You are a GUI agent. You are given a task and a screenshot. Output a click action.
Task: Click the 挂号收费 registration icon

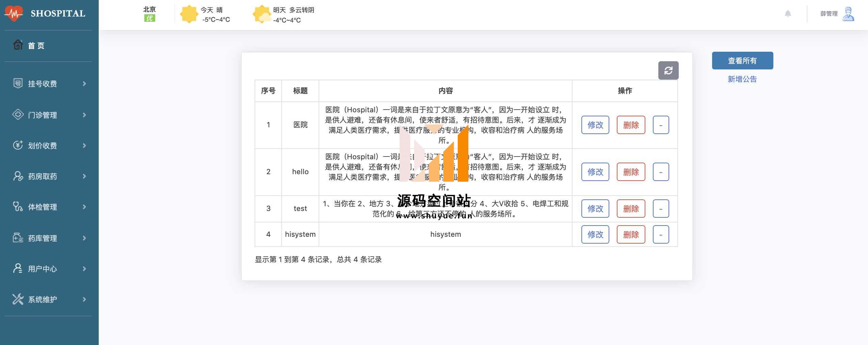pyautogui.click(x=18, y=83)
